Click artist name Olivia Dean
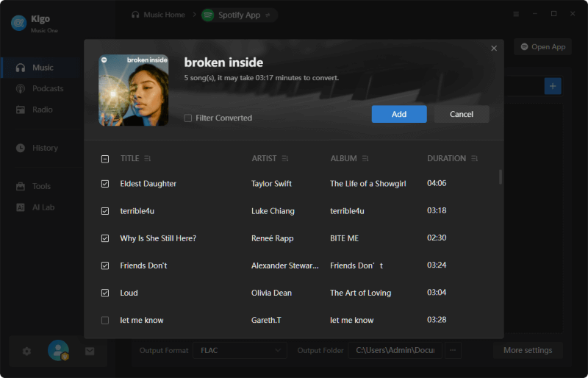This screenshot has height=378, width=588. [271, 293]
